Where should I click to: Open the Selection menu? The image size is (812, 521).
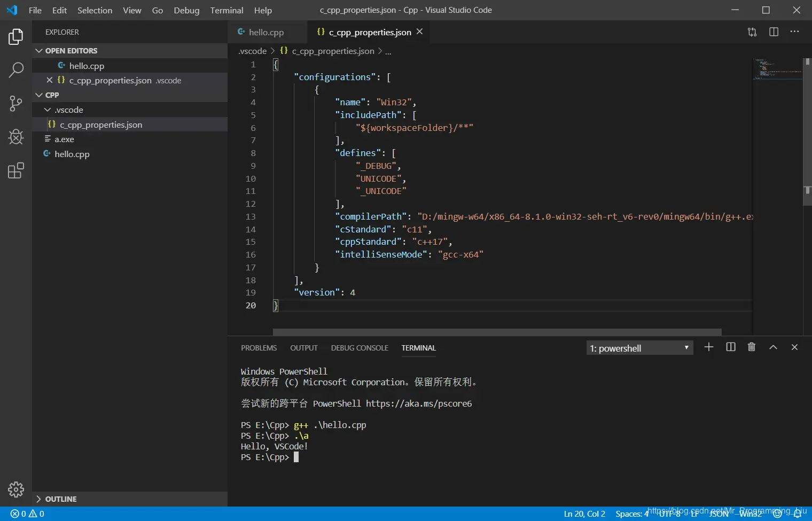(95, 10)
